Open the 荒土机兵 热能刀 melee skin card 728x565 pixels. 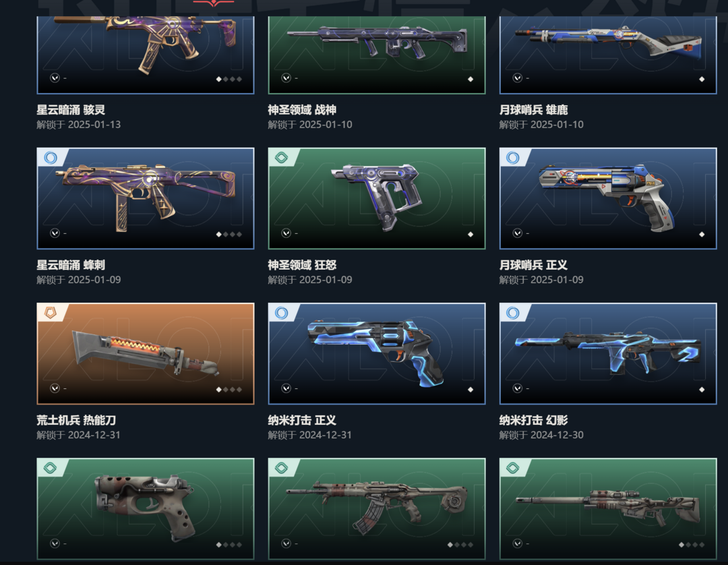click(146, 354)
